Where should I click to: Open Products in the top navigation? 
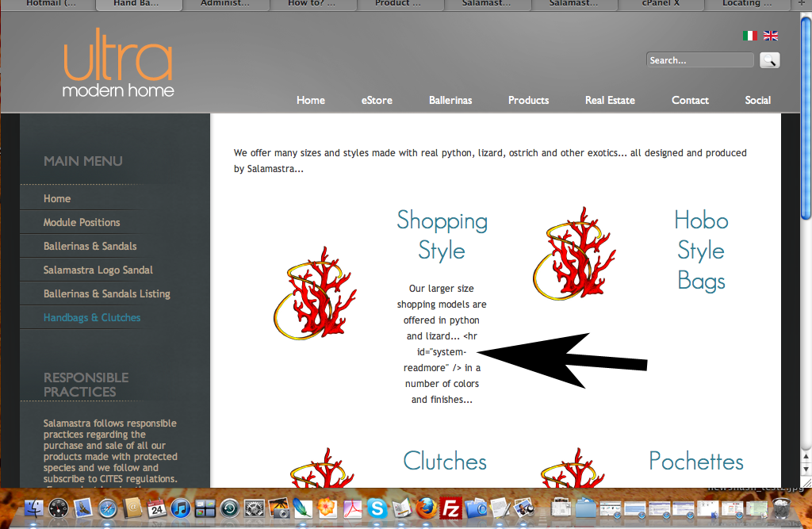pyautogui.click(x=528, y=100)
